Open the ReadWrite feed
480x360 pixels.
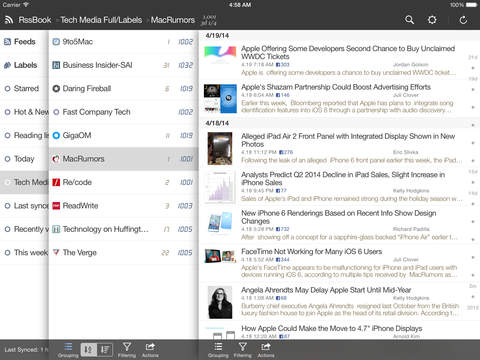point(123,206)
